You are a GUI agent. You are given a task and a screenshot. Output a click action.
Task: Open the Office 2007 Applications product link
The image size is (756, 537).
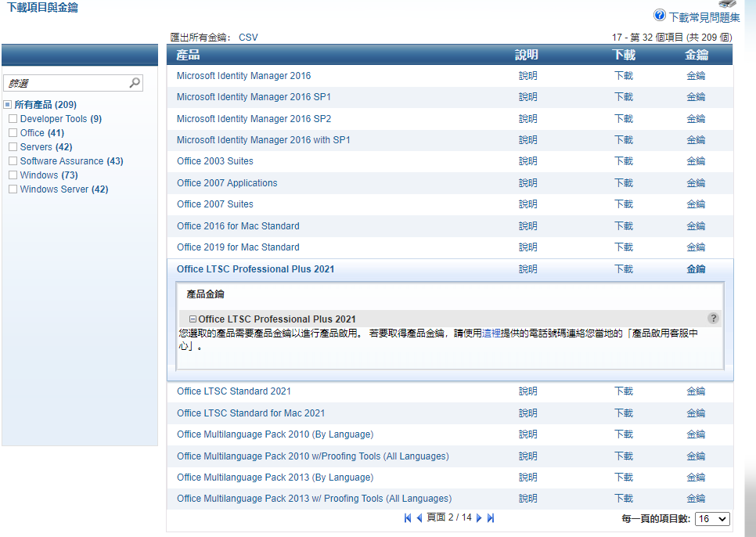[x=227, y=182]
